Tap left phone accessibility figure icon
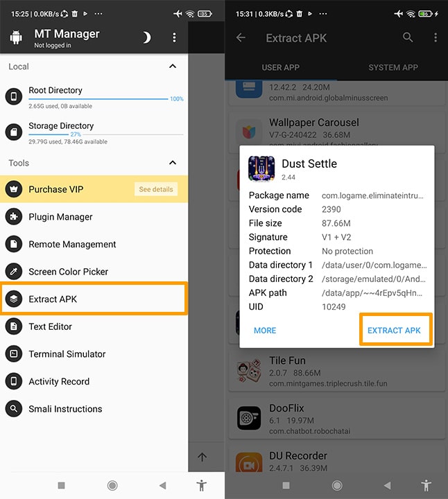 coord(202,486)
